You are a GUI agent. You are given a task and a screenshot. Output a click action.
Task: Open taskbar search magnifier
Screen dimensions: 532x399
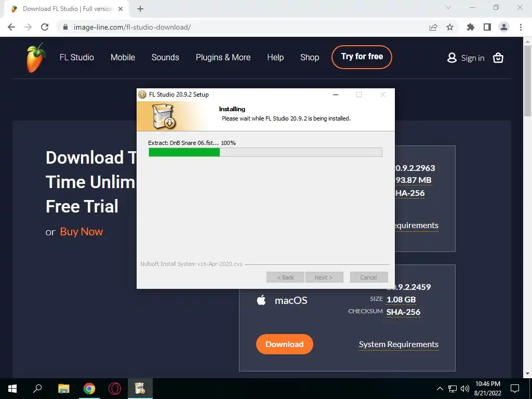37,389
